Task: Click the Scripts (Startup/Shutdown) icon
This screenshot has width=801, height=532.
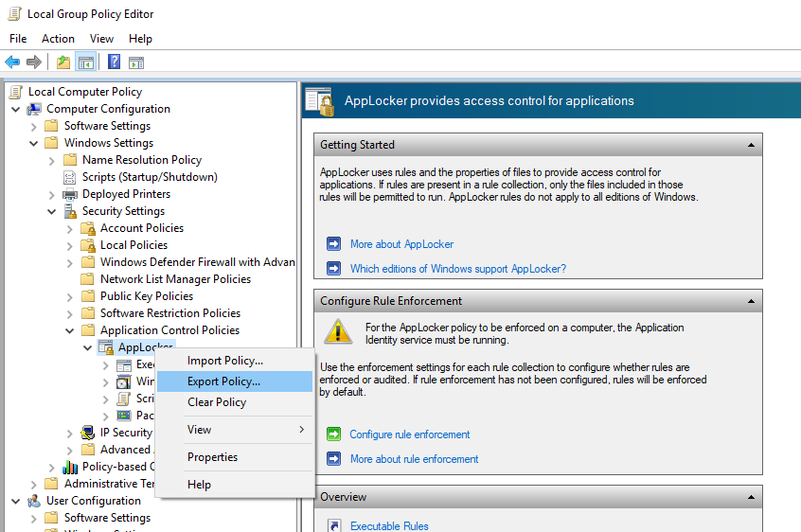Action: (x=69, y=177)
